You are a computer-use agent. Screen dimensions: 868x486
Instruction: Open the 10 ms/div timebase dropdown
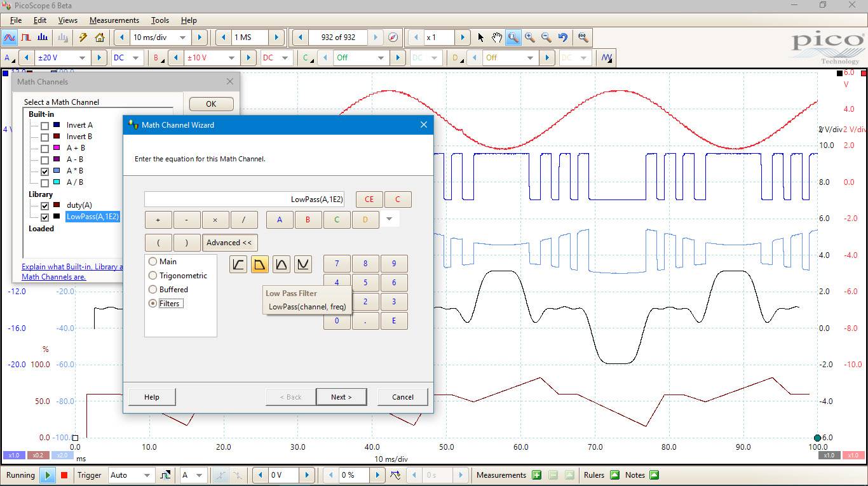[183, 37]
